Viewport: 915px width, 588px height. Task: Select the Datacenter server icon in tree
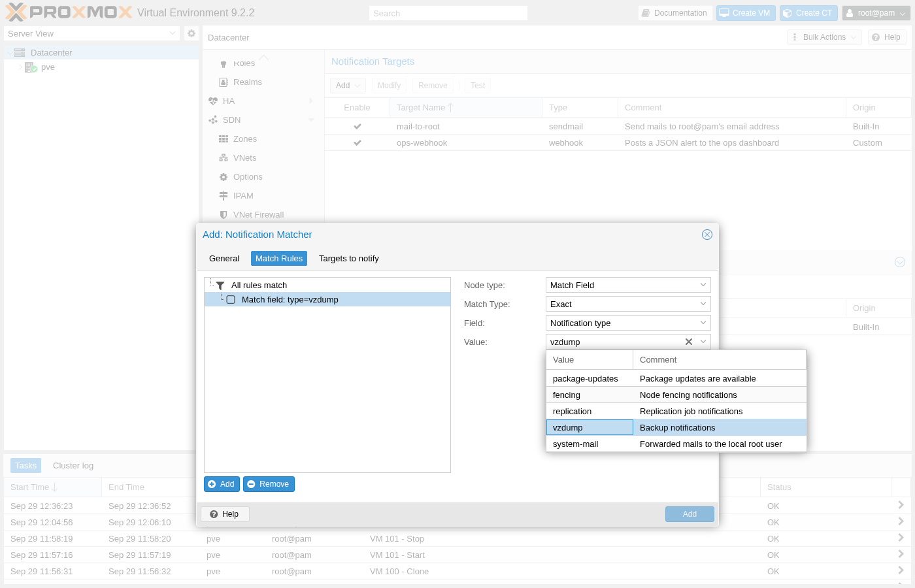click(20, 52)
